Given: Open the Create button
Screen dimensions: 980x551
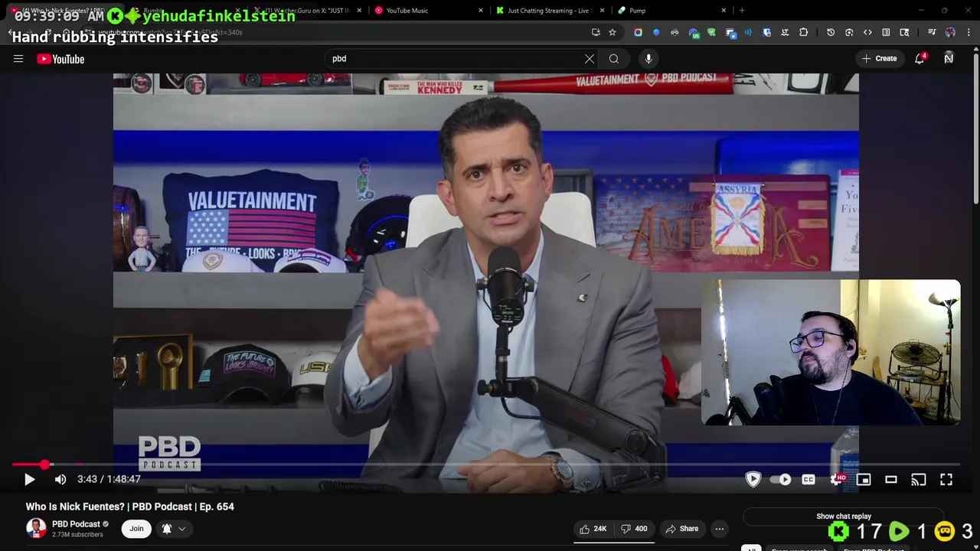Looking at the screenshot, I should click(879, 58).
